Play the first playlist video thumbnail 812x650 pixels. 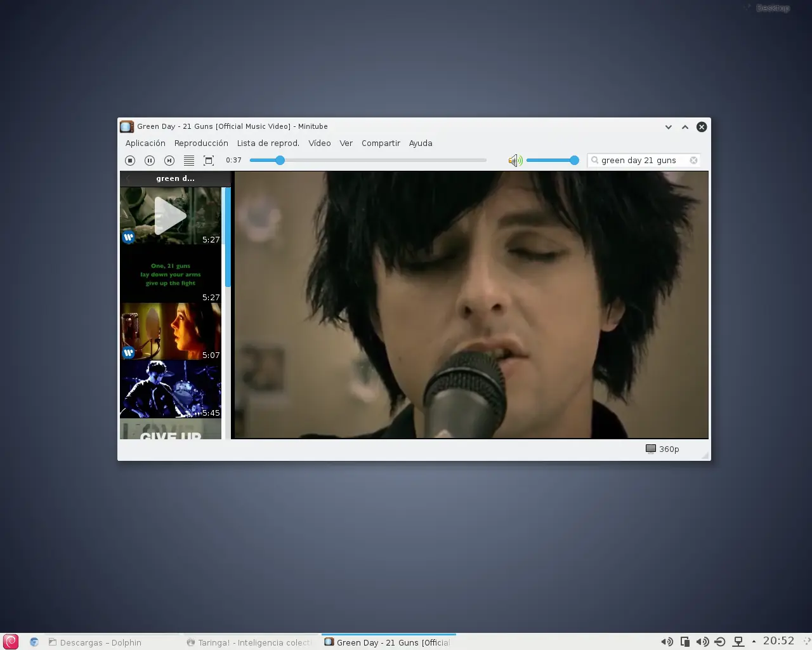click(x=171, y=216)
